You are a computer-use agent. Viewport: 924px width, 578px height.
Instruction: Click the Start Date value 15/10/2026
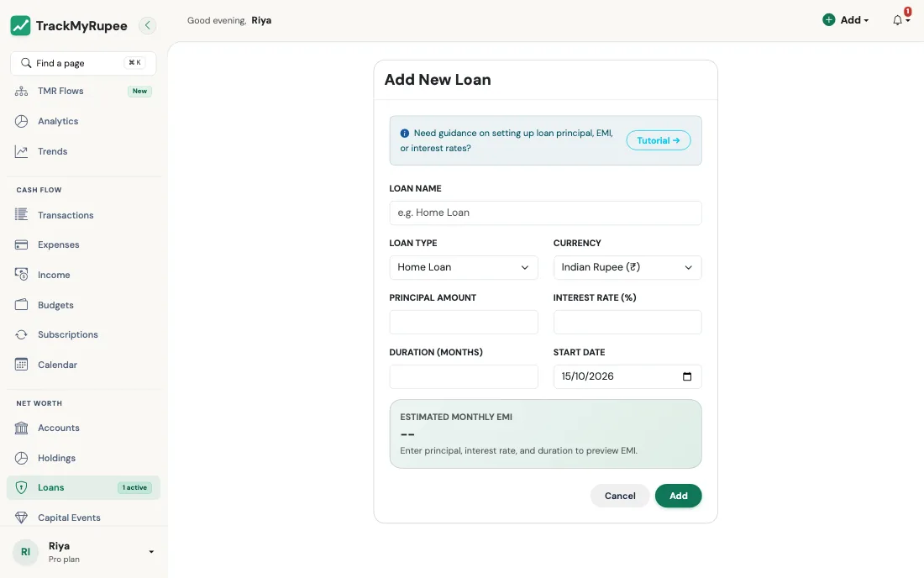(587, 376)
